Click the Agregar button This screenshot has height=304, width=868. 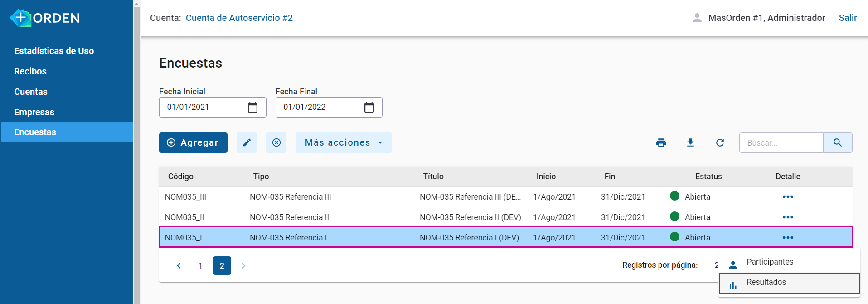click(x=193, y=142)
